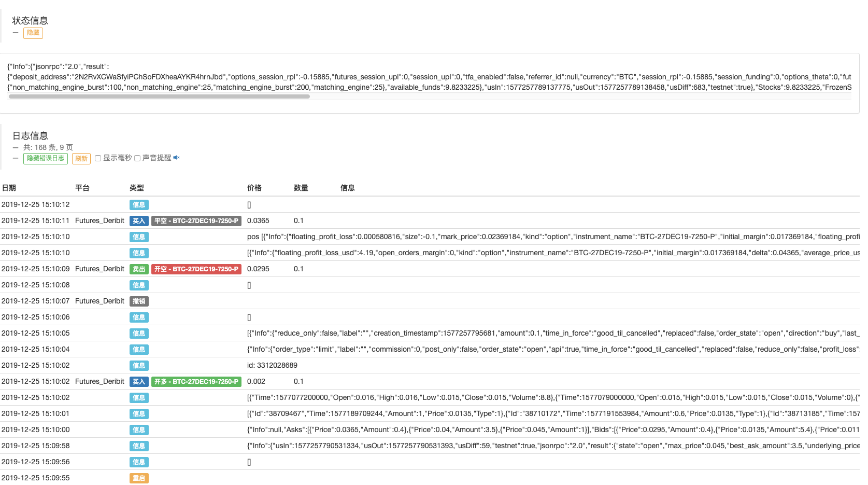Click the 信息 column header
This screenshot has height=485, width=868.
click(x=348, y=188)
